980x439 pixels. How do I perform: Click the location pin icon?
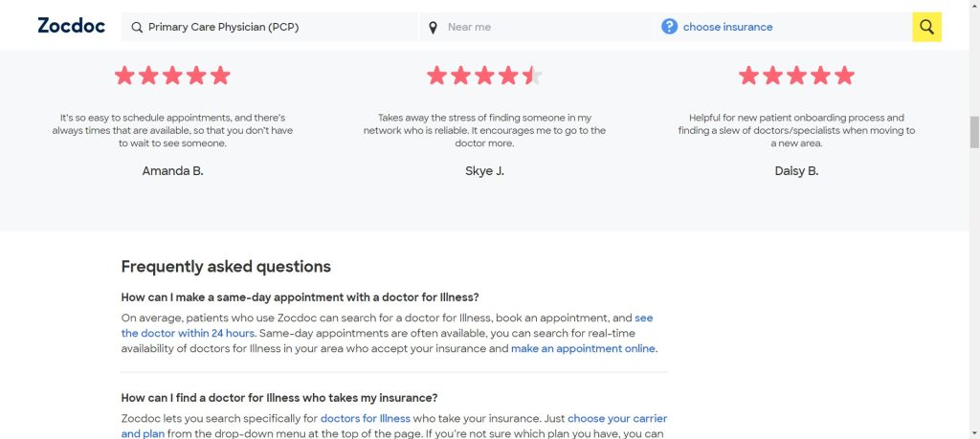(x=433, y=27)
